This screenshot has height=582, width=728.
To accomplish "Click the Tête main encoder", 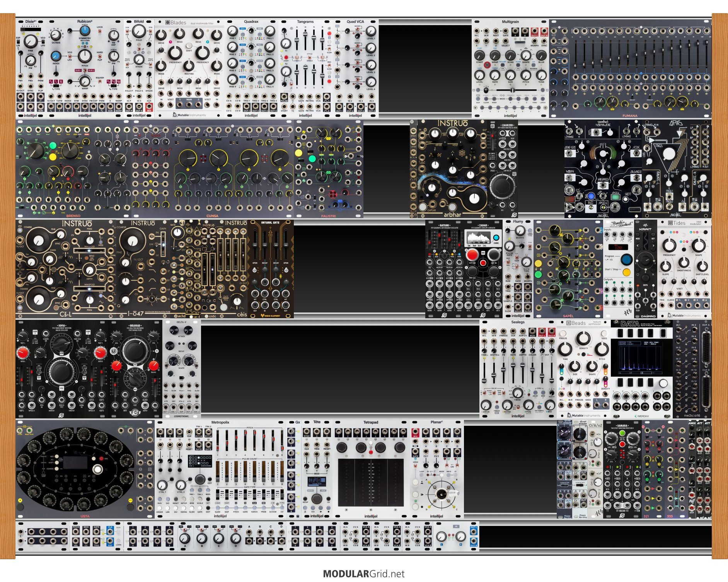I will (x=317, y=498).
